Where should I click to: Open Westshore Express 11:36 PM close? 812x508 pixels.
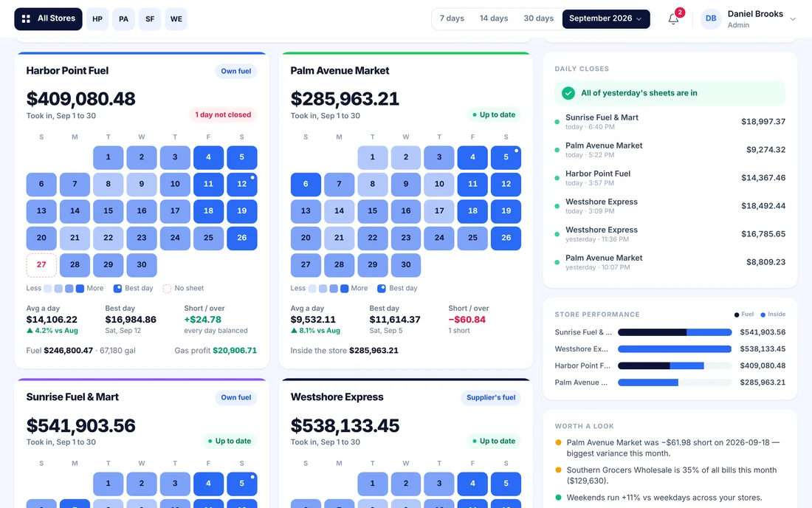670,234
